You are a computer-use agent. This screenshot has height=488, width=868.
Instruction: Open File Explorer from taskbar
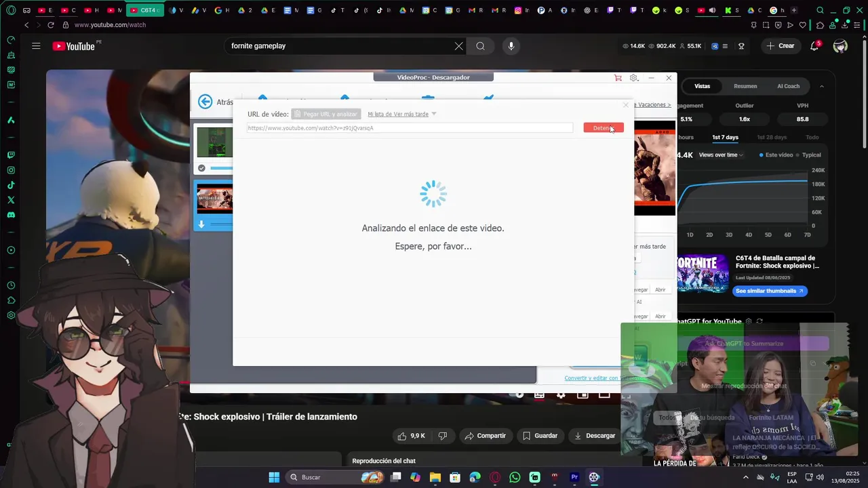435,477
